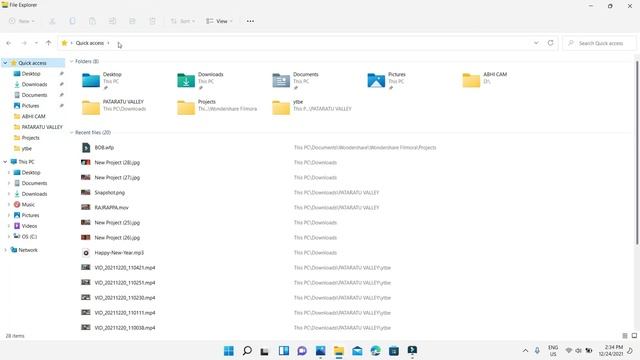Open recent locations dropdown beside forward arrow
Image resolution: width=640 pixels, height=360 pixels.
pos(36,43)
